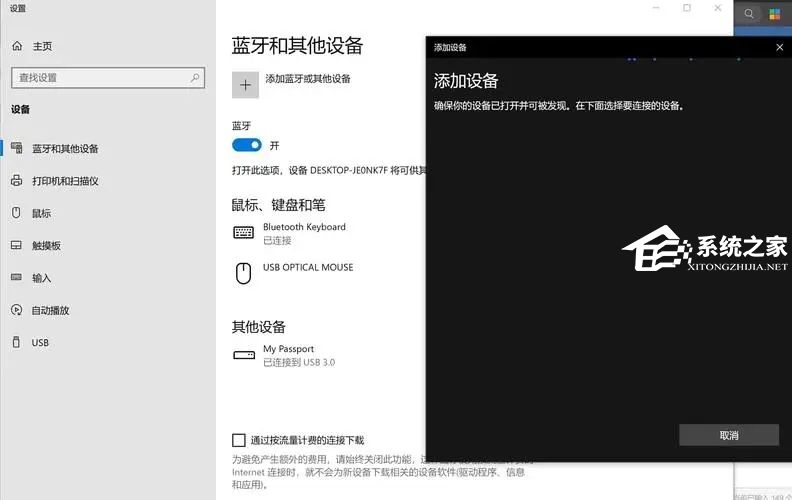Click the Bluetooth devices sidebar icon
This screenshot has width=792, height=500.
17,147
